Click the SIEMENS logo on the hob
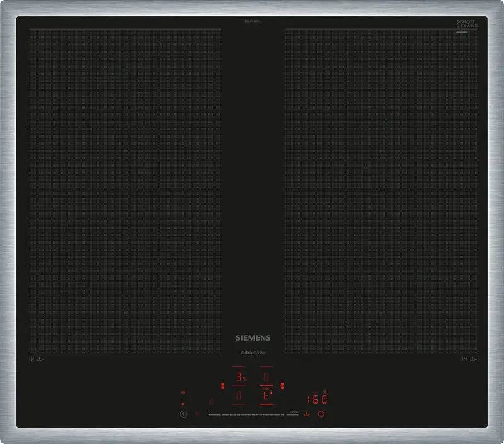504x444 pixels. tap(253, 338)
